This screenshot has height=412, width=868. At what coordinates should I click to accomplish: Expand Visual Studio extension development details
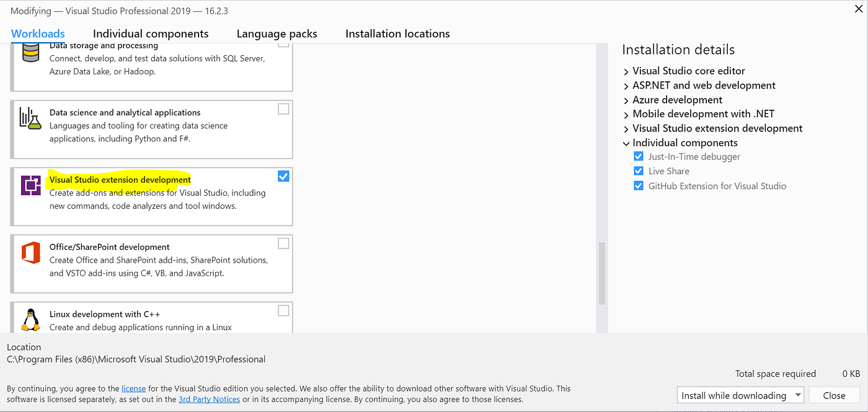pyautogui.click(x=626, y=129)
